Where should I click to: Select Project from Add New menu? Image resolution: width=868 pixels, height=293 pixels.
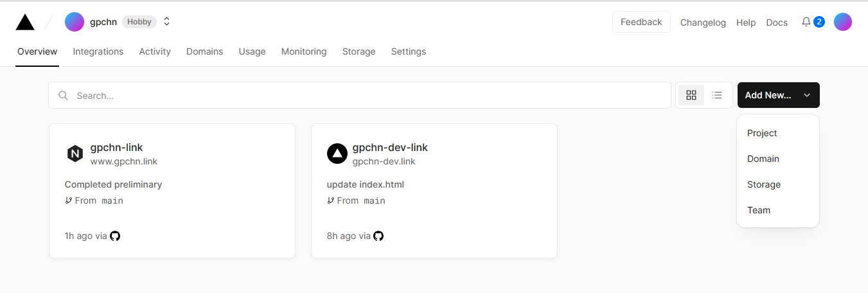(762, 133)
